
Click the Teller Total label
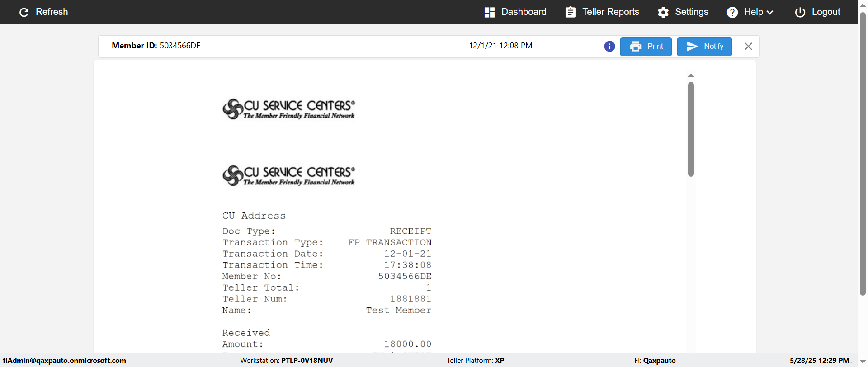(x=261, y=287)
